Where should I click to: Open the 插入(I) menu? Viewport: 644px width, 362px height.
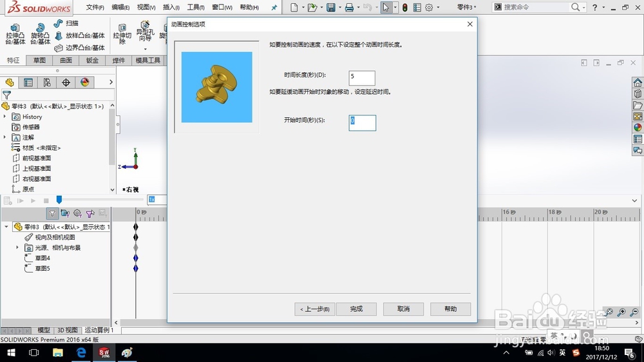[x=171, y=7]
